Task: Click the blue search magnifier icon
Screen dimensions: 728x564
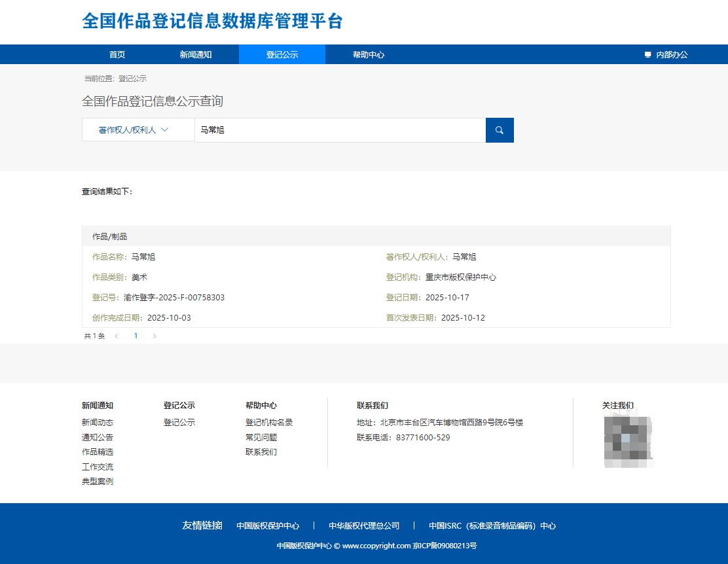Action: (x=499, y=130)
